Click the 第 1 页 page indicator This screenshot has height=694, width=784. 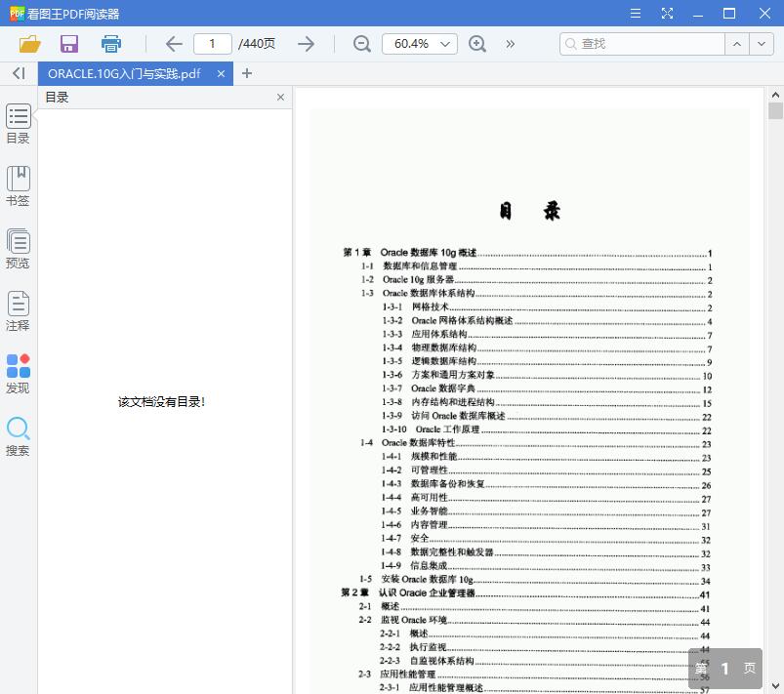tap(725, 669)
